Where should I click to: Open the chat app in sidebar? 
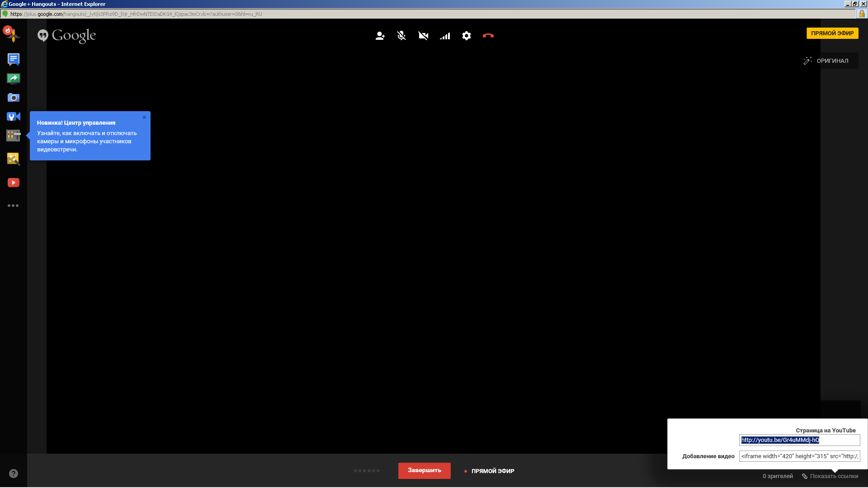click(14, 59)
